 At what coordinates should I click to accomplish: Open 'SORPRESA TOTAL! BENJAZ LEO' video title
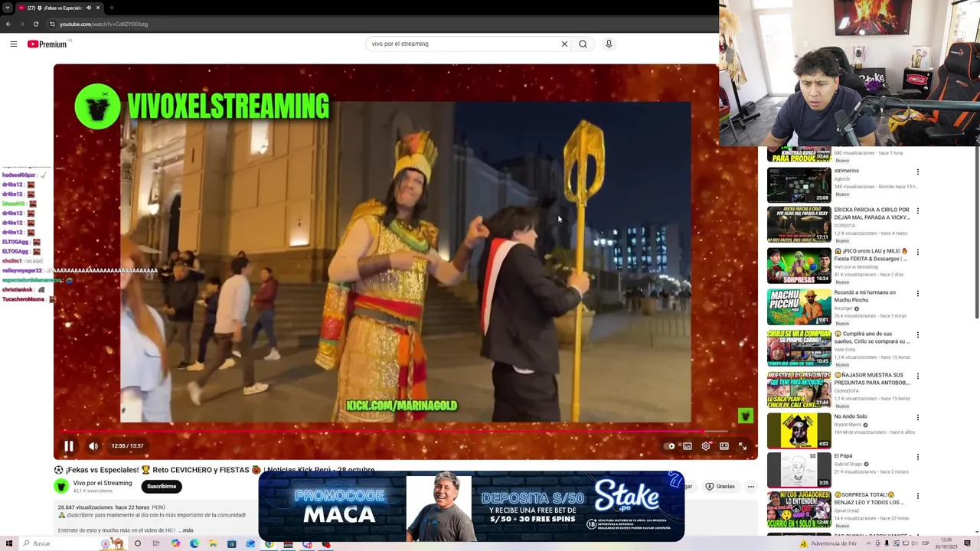pos(869,499)
